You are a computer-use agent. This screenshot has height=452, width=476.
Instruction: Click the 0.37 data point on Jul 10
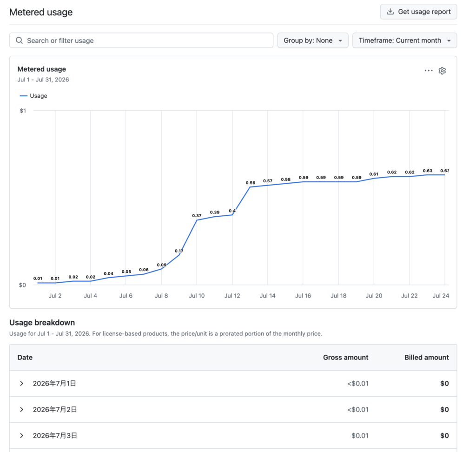point(197,220)
